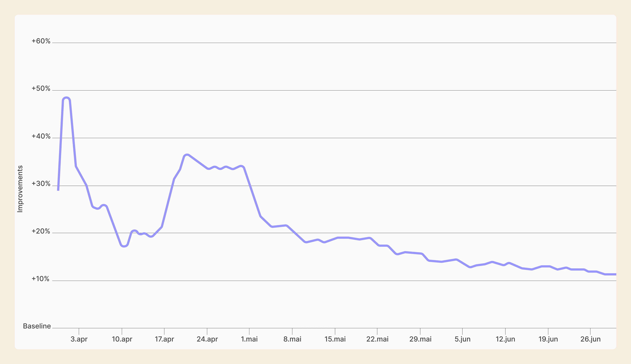Click the "17.apr" date label
This screenshot has height=364, width=631.
[x=164, y=339]
